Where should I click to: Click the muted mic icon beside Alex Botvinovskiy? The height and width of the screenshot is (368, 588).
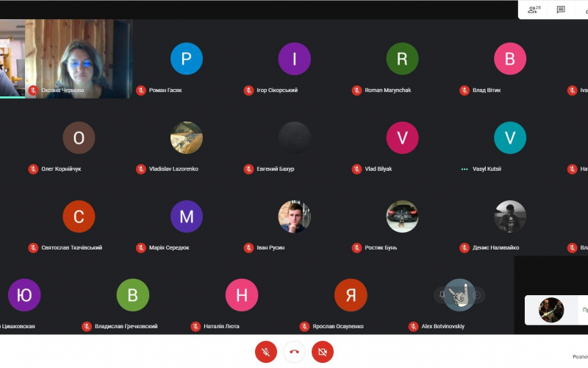click(413, 326)
